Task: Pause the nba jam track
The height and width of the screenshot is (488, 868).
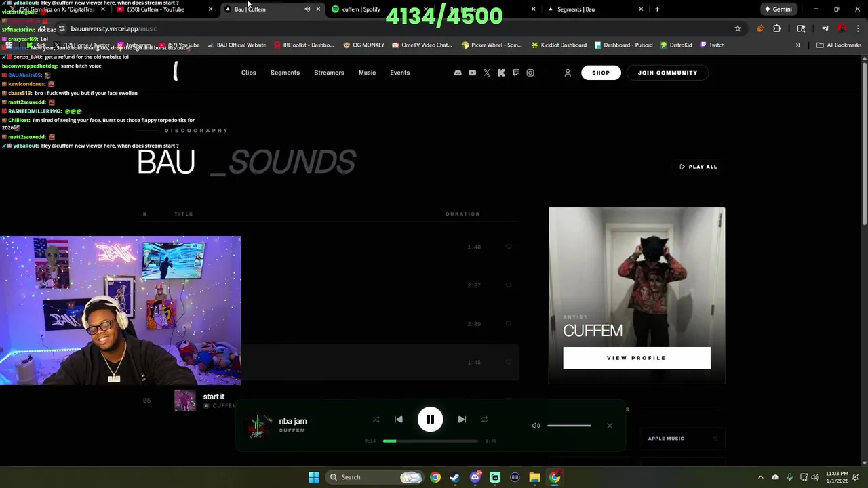Action: pos(430,420)
